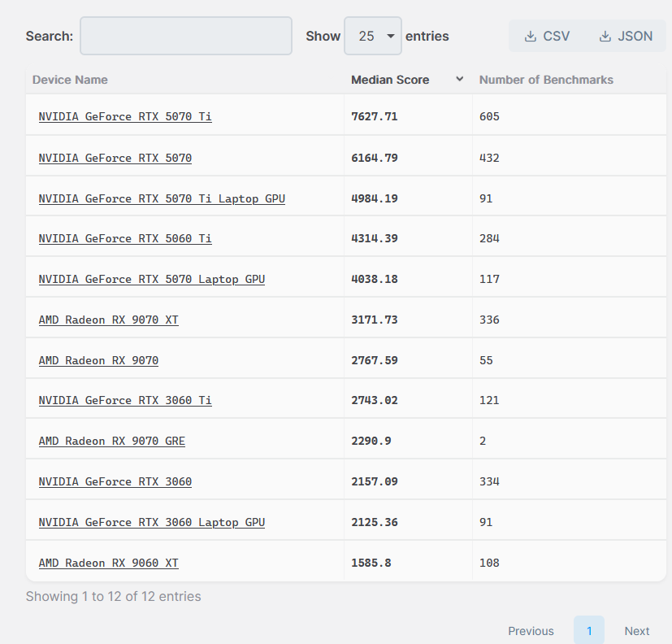Open NVIDIA GeForce RTX 5070 Laptop GPU link
The height and width of the screenshot is (644, 672).
click(152, 279)
